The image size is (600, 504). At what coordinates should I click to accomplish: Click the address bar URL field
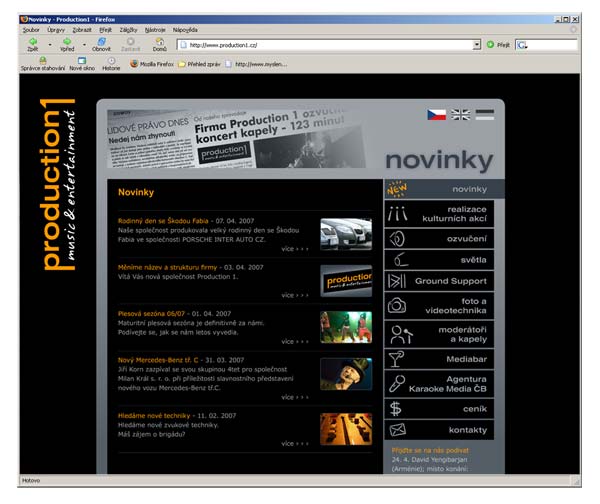pos(325,45)
